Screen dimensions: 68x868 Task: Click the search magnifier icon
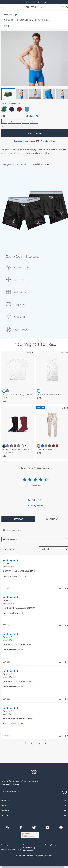[x=63, y=7]
